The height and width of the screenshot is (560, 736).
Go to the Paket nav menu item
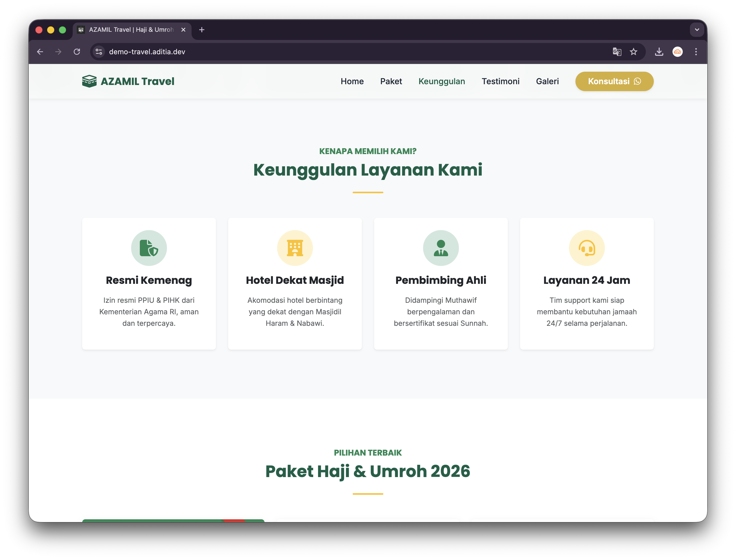[391, 81]
